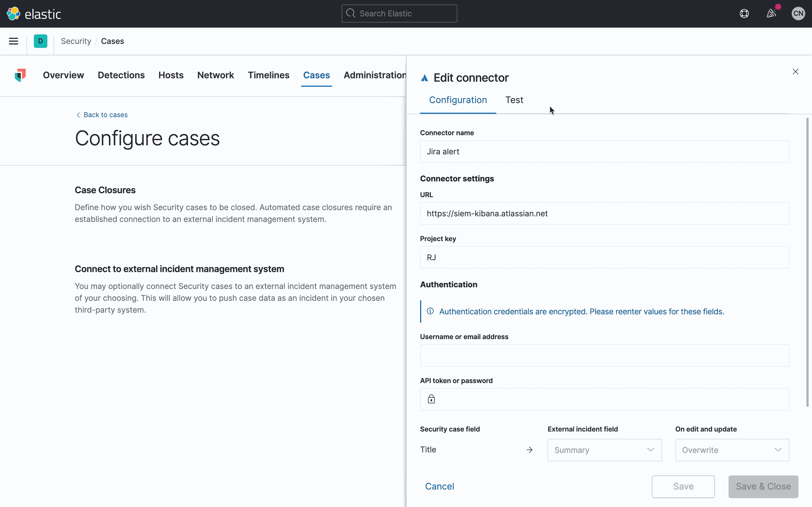
Task: Expand the Summary external incident dropdown
Action: (604, 450)
